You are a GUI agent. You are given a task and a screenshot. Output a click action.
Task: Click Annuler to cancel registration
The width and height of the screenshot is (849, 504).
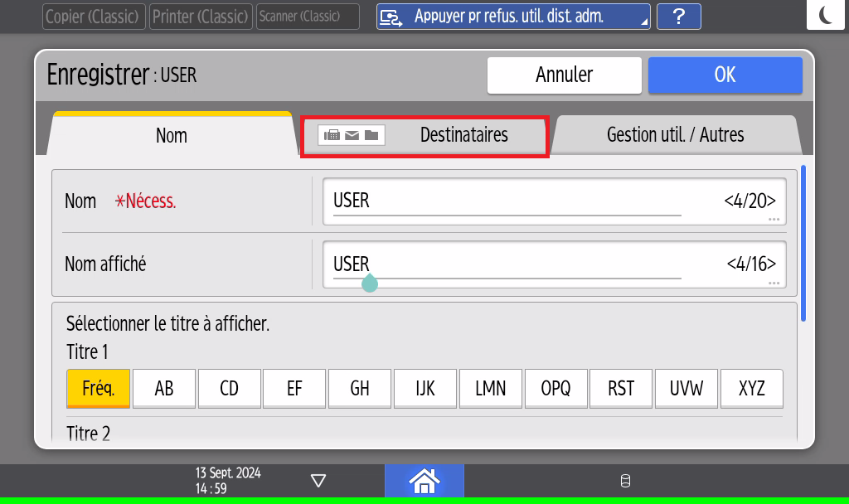564,75
